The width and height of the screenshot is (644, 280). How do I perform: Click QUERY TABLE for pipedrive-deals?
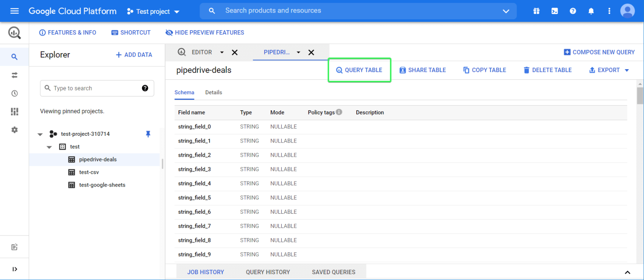(x=359, y=70)
